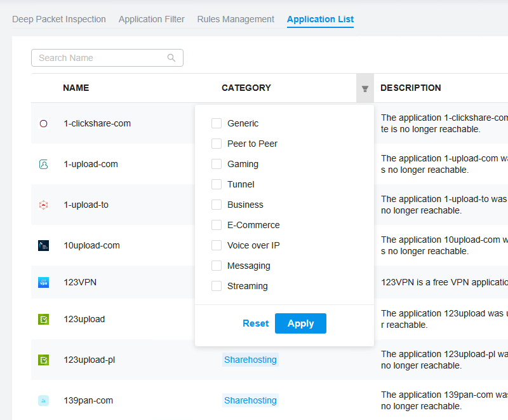The height and width of the screenshot is (420, 508).
Task: Click the 139pan-com application icon
Action: pyautogui.click(x=43, y=400)
